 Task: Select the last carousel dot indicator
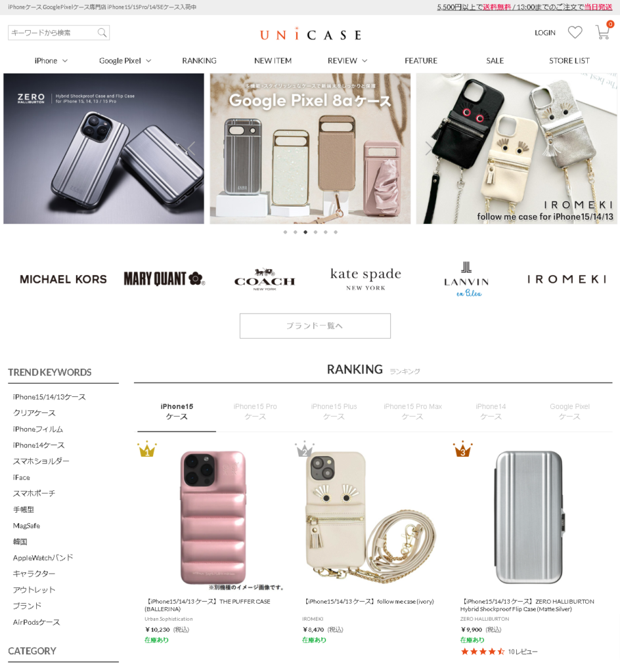pyautogui.click(x=336, y=232)
